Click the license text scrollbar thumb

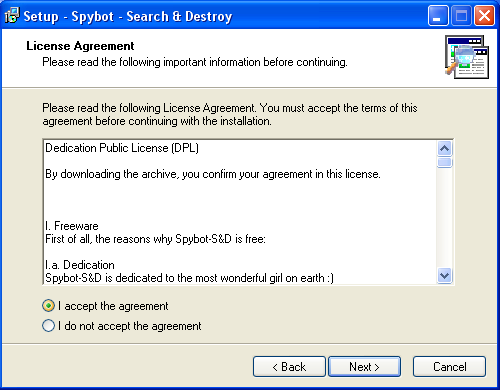(x=445, y=162)
